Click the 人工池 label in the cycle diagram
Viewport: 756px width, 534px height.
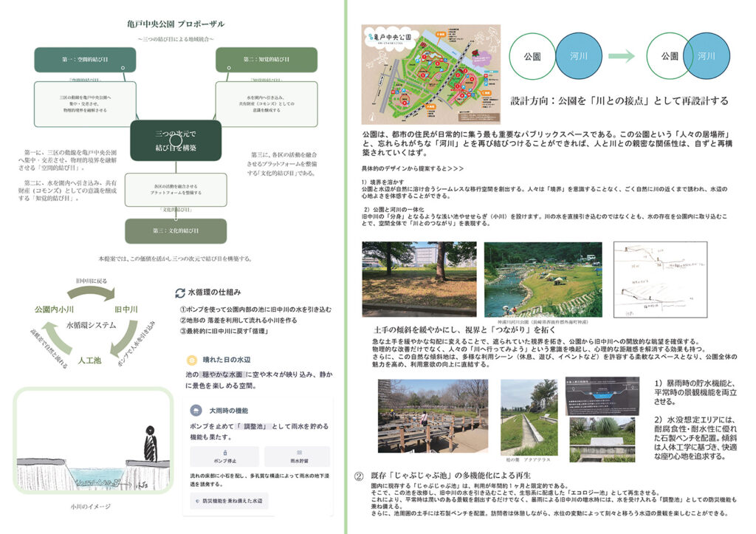(90, 361)
